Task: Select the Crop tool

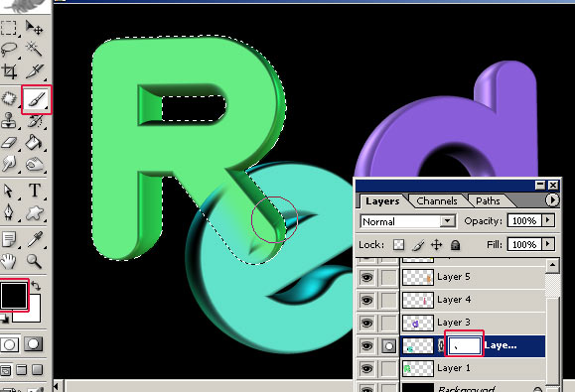Action: 9,71
